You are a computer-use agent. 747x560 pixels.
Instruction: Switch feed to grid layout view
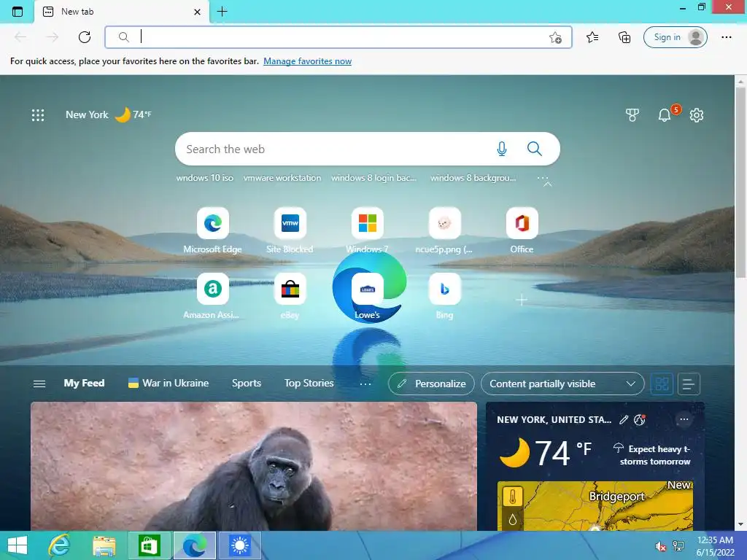[x=662, y=384]
